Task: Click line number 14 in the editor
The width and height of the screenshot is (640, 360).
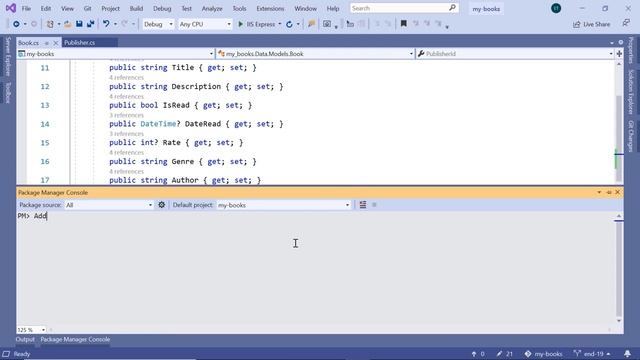Action: point(45,124)
